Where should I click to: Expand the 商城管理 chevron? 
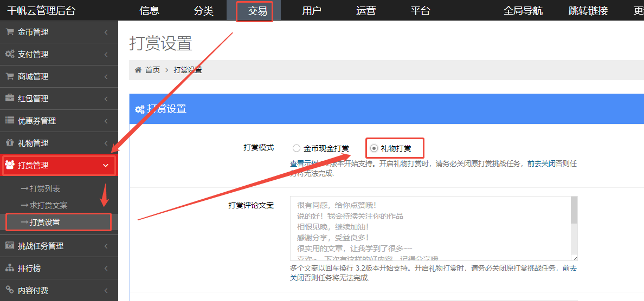106,76
